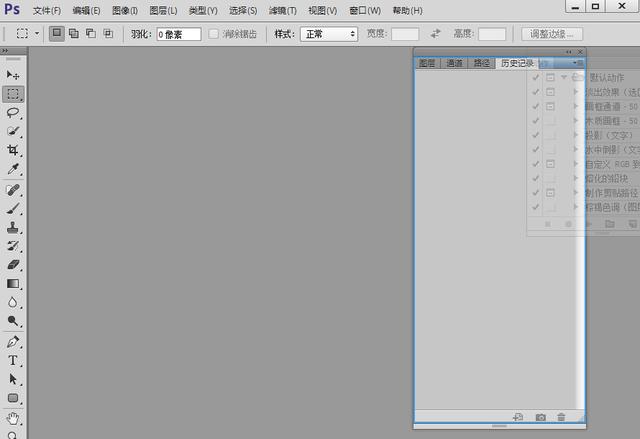Toggle checkmark for 投影（文字）action
Image resolution: width=640 pixels, height=439 pixels.
pyautogui.click(x=536, y=135)
